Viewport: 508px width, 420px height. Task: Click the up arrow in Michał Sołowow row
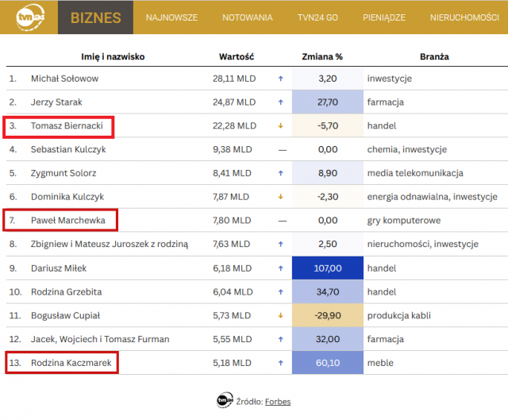281,79
